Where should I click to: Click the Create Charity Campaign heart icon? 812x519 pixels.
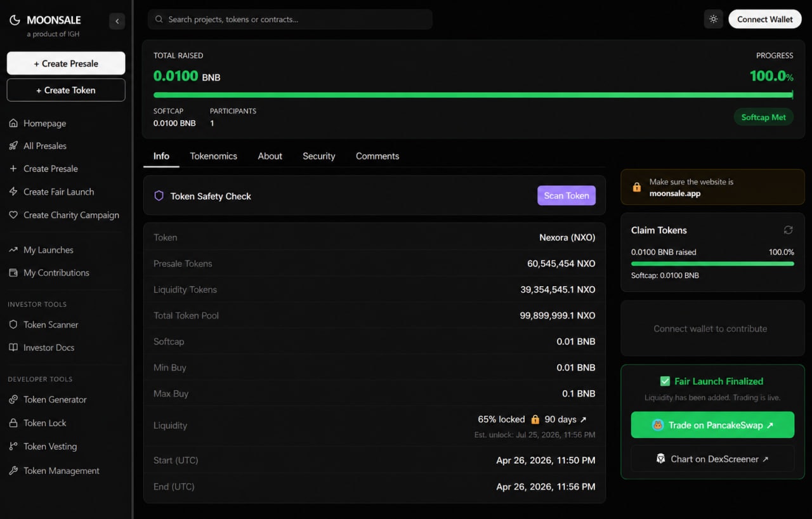13,215
